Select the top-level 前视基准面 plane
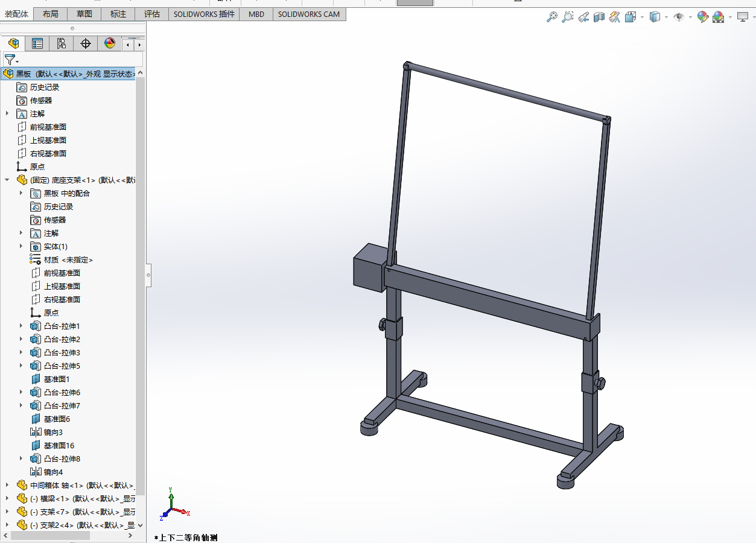 pyautogui.click(x=42, y=127)
